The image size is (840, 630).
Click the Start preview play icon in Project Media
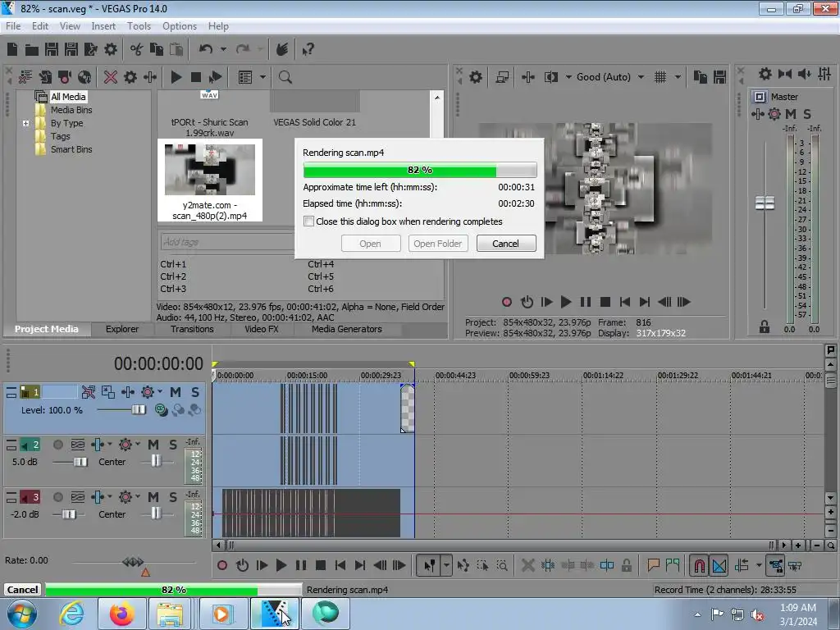click(176, 77)
